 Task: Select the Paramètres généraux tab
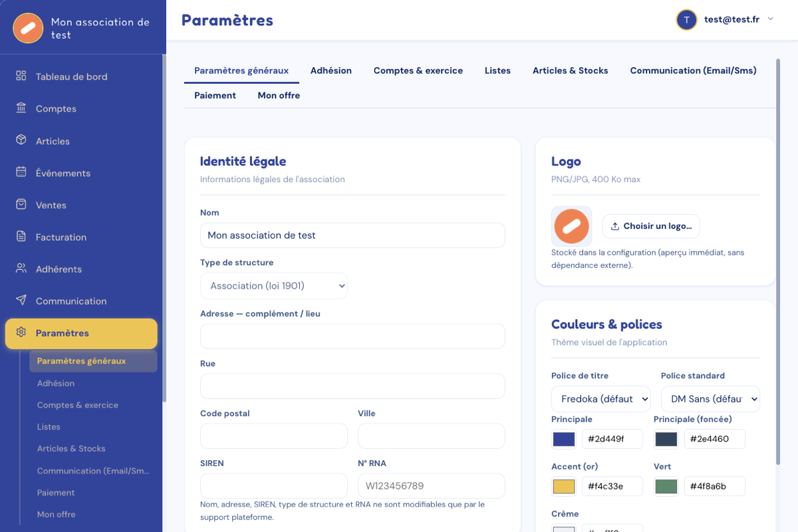241,70
